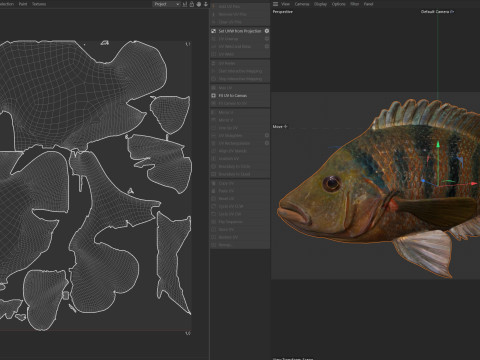
Task: Choose Add UV Pins
Action: coord(240,6)
